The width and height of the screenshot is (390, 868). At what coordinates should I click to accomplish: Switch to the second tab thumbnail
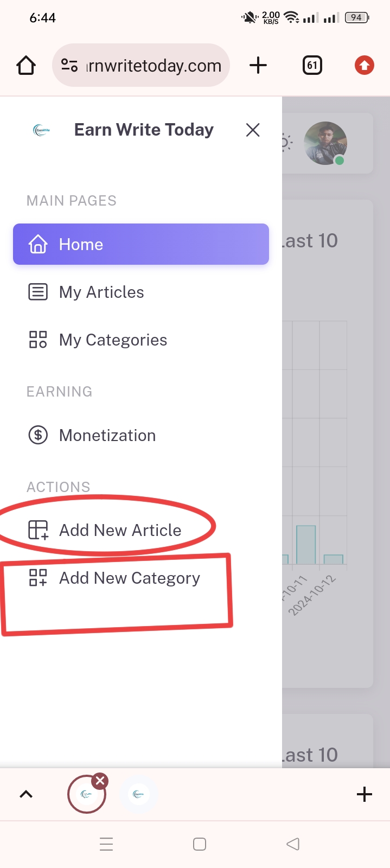(139, 794)
